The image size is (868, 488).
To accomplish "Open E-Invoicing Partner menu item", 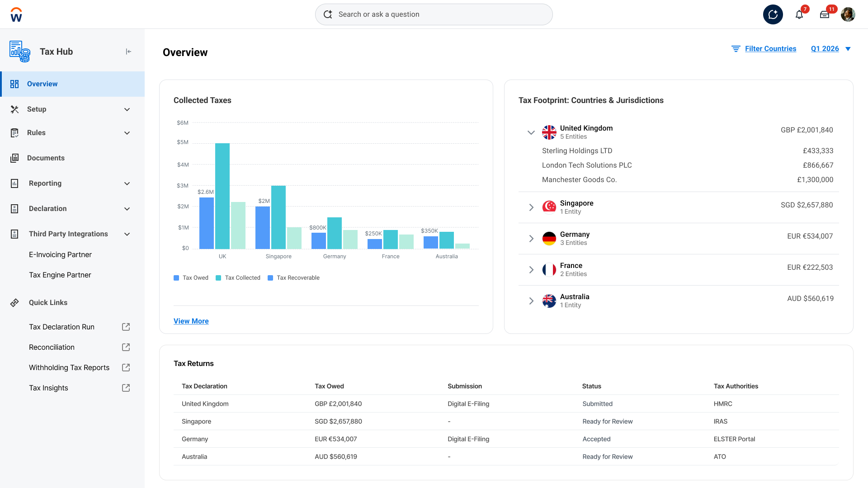I will point(60,255).
